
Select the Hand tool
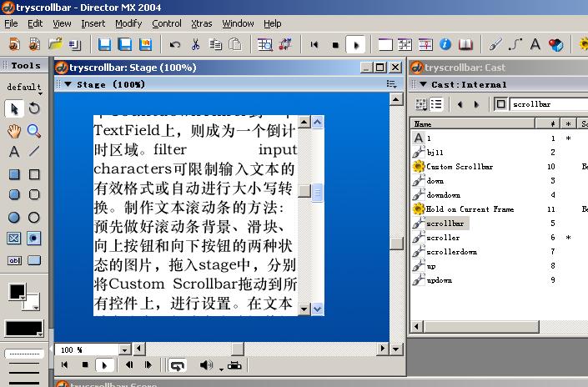pyautogui.click(x=14, y=131)
